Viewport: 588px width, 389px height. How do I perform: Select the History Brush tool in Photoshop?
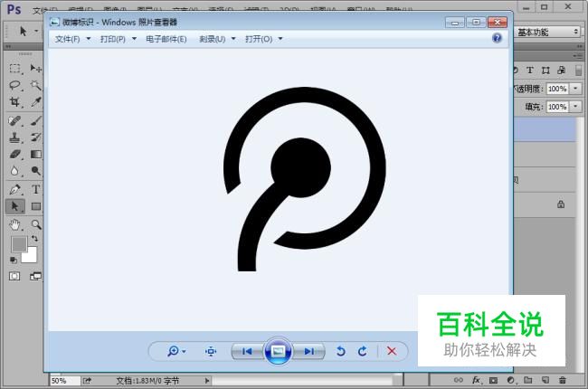(x=35, y=138)
